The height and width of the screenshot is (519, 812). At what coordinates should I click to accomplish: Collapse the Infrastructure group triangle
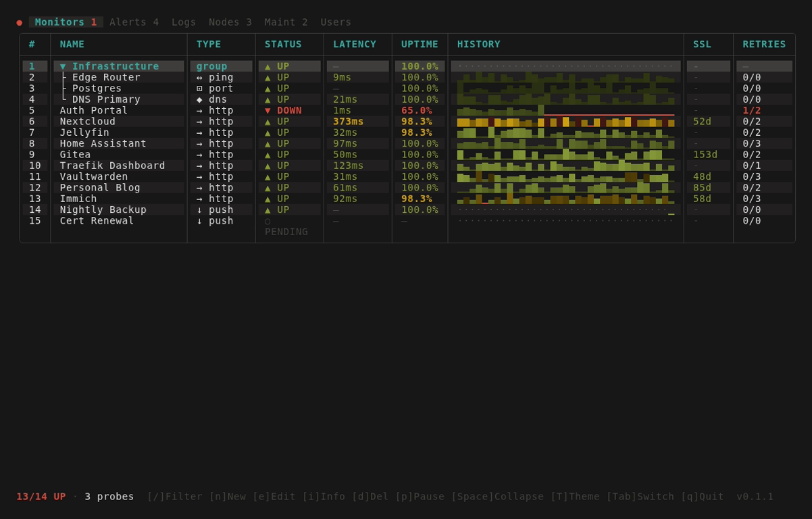pos(63,66)
